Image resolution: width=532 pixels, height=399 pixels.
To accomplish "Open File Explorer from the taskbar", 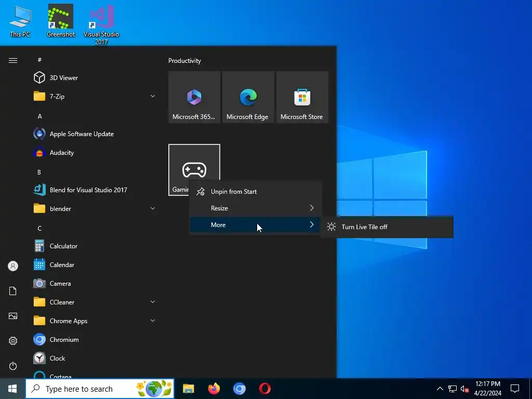I will [188, 389].
